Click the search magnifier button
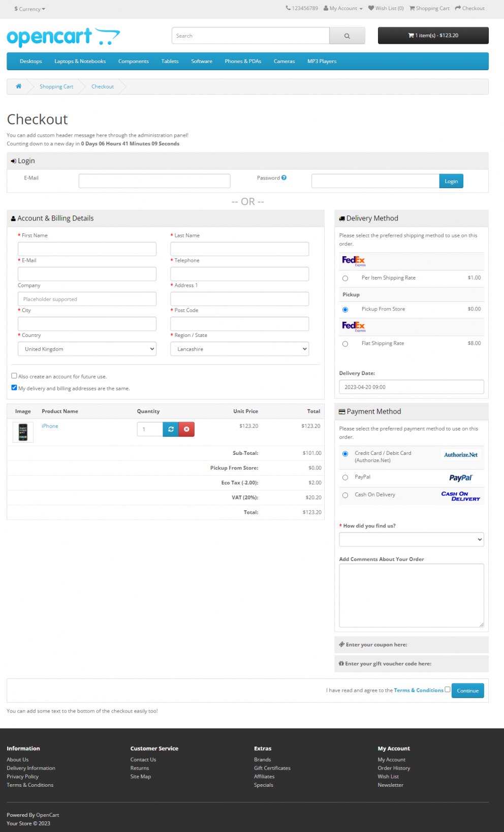The image size is (504, 832). point(347,36)
